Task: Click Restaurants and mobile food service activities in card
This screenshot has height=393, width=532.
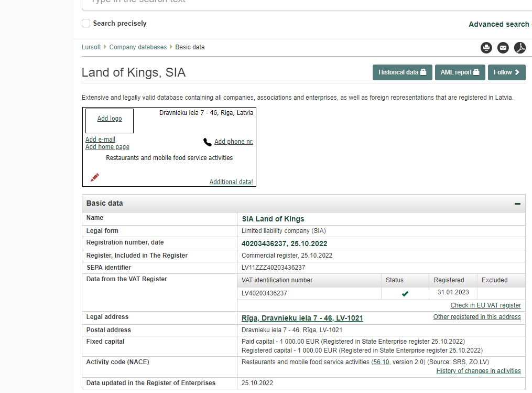Action: click(x=169, y=157)
